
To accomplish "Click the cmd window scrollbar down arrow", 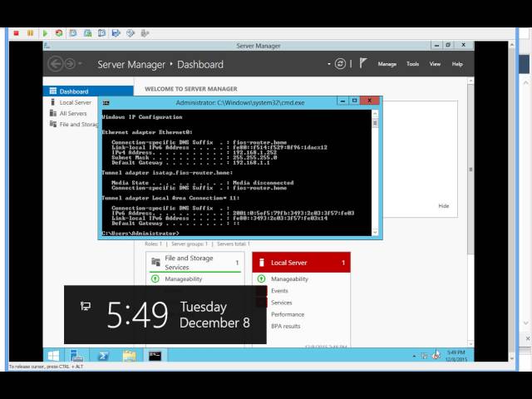I will [x=375, y=232].
